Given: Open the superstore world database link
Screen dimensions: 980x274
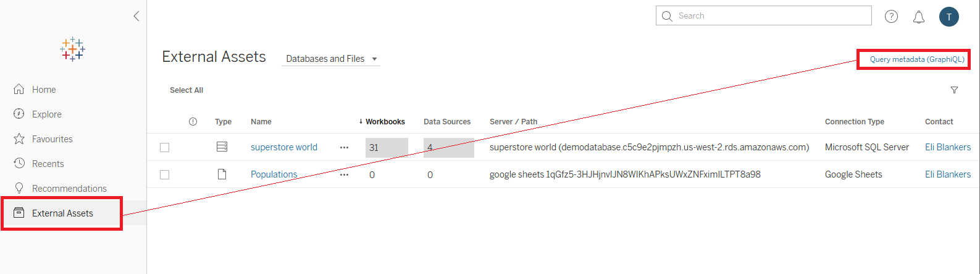Looking at the screenshot, I should click(283, 147).
